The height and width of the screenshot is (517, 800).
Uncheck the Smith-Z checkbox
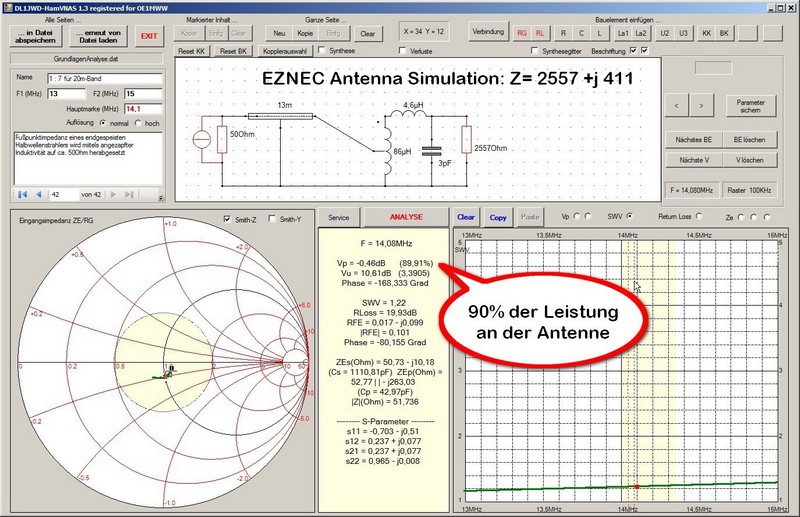tap(227, 219)
